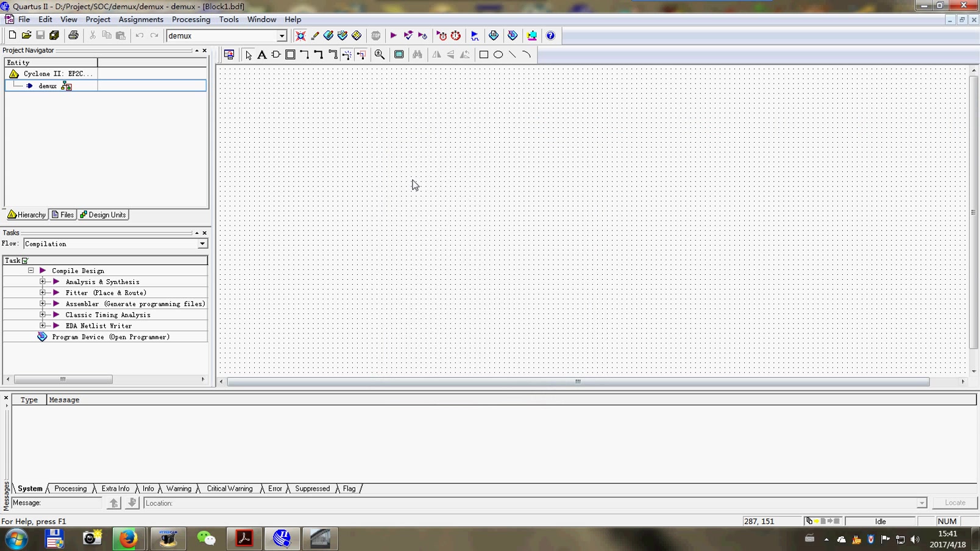Open Windows Start button
Screen dimensions: 980x551
pos(16,539)
